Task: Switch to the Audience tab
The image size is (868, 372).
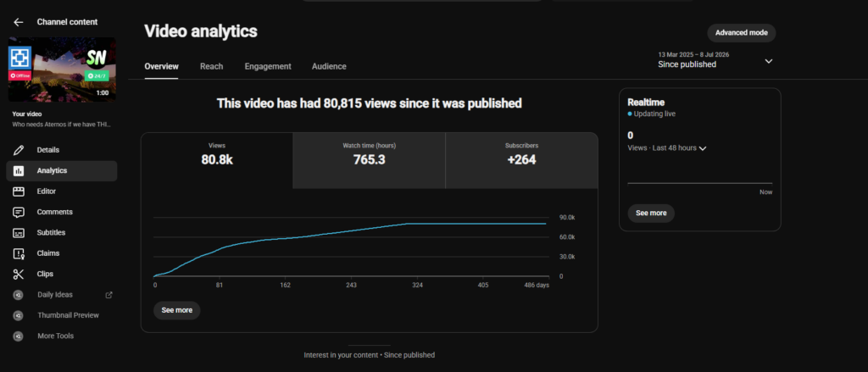Action: 329,66
